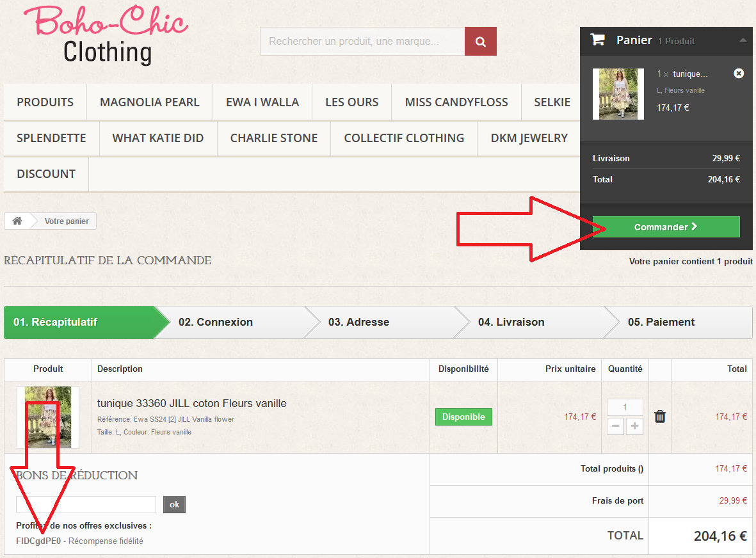This screenshot has width=756, height=558.
Task: Open the Produits menu
Action: pos(45,102)
